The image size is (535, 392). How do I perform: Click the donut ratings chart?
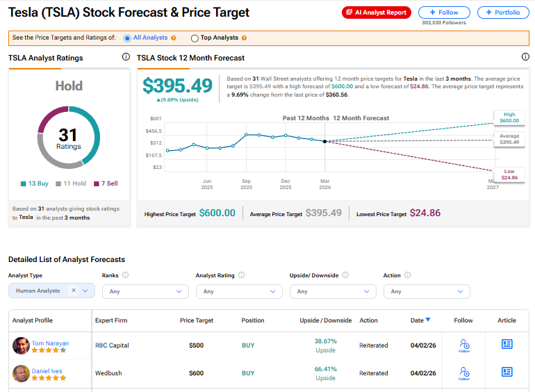(68, 137)
